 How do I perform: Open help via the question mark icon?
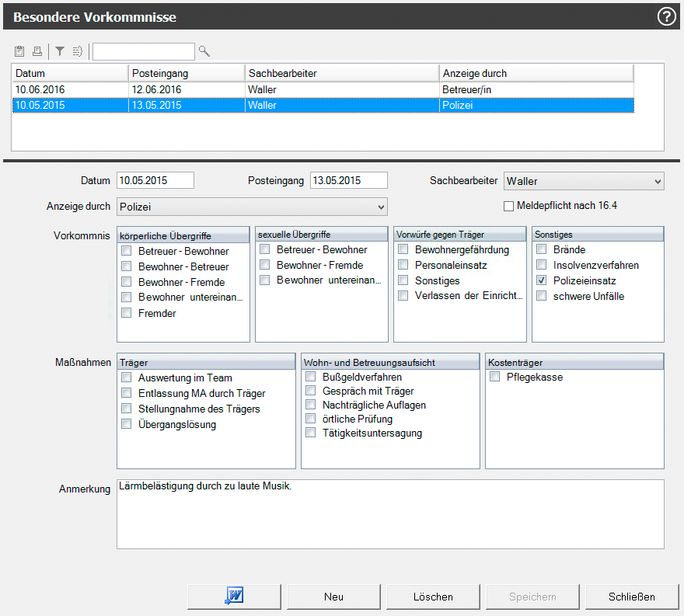point(667,16)
